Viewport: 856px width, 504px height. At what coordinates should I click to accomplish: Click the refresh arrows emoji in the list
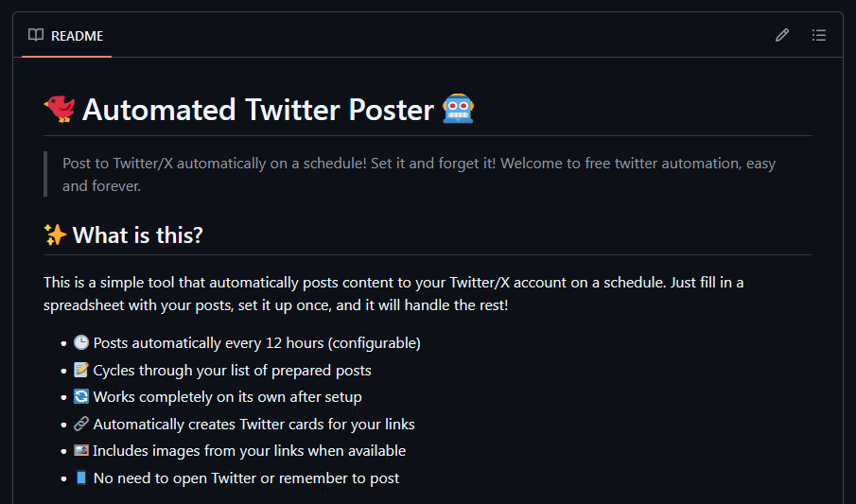point(81,397)
